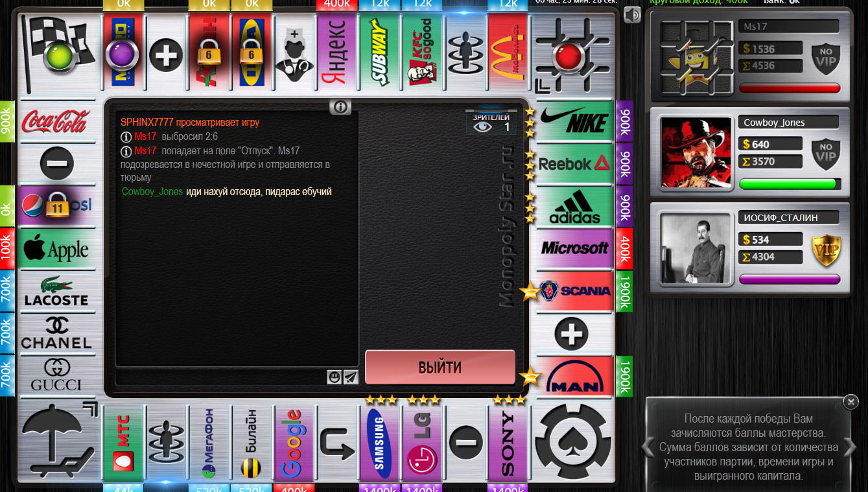
Task: Select the Chanel board tile
Action: (56, 334)
